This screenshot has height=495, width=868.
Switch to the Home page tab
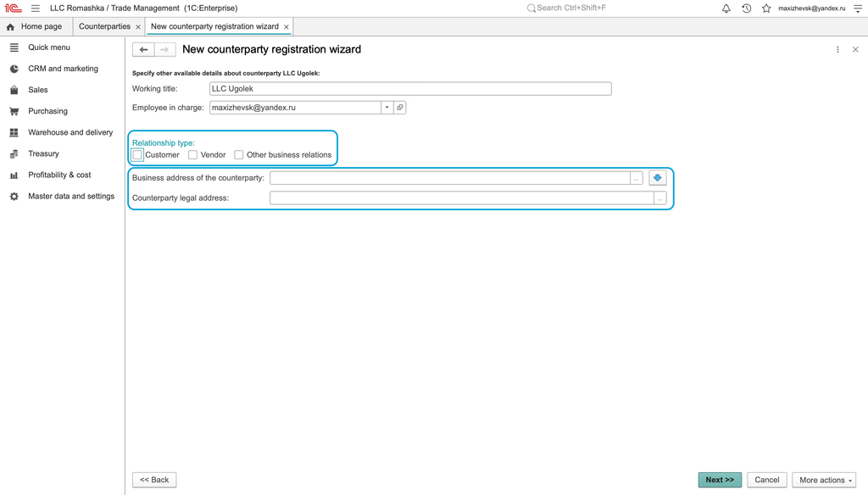tap(34, 26)
